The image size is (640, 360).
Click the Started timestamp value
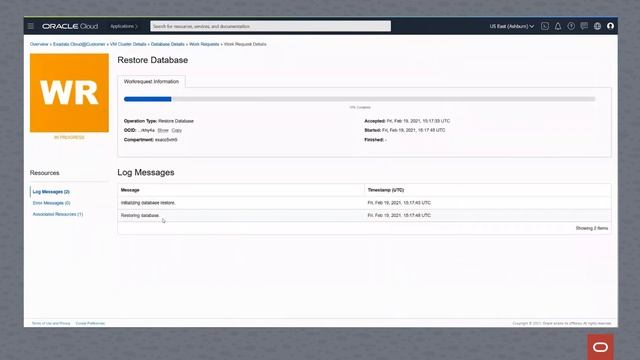click(413, 130)
